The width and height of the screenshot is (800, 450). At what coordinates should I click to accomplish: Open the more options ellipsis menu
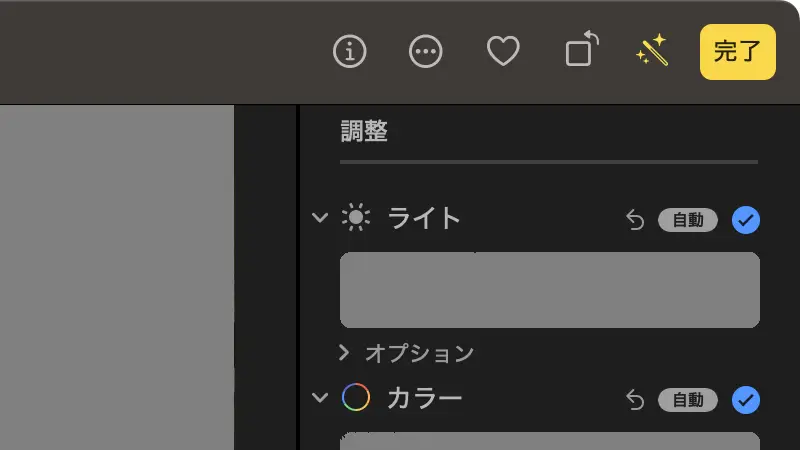426,52
